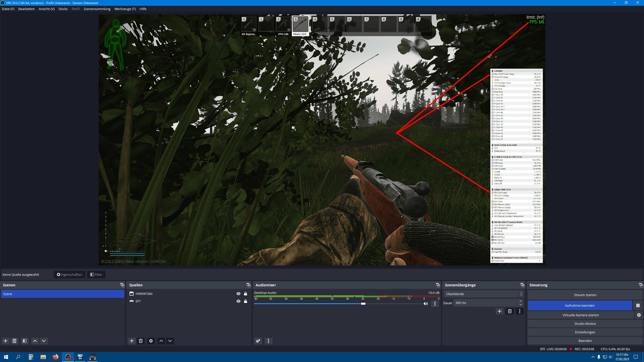Viewport: 644px width, 362px height.
Task: Hide the HWINFO64 source
Action: click(x=238, y=294)
